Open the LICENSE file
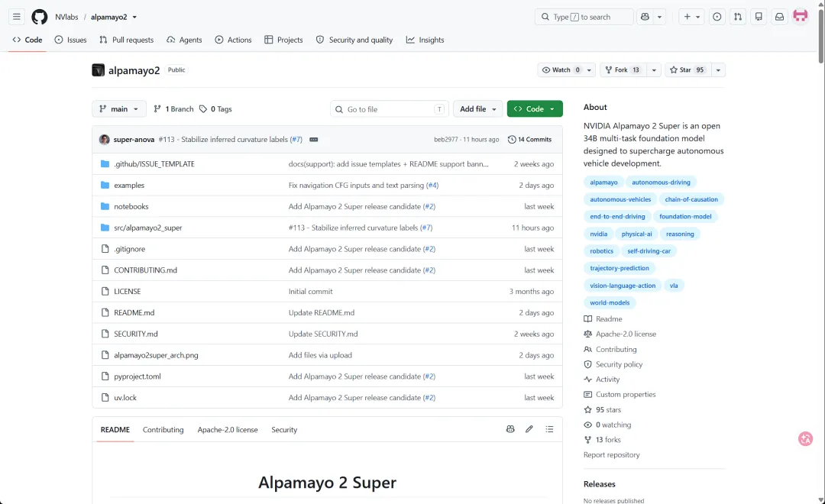This screenshot has width=825, height=504. click(x=128, y=291)
